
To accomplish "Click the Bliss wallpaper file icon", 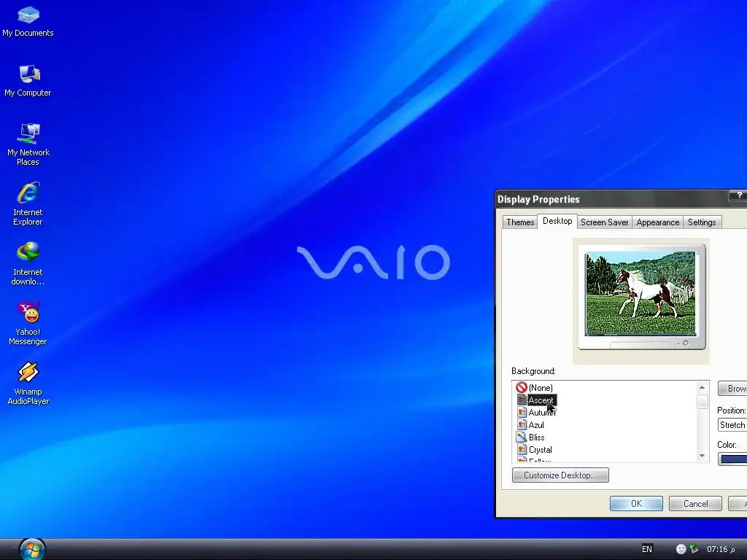I will pos(522,437).
